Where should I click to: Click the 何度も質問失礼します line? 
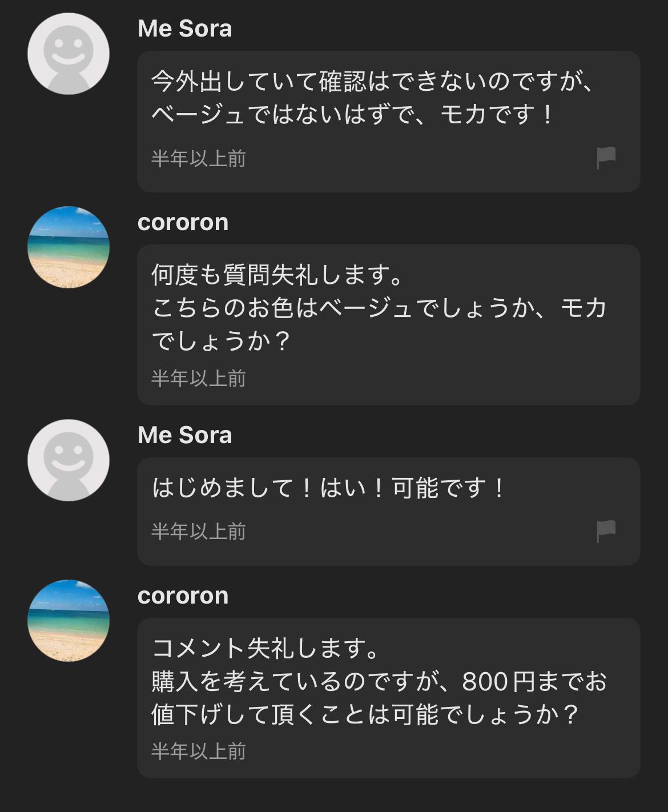click(277, 275)
